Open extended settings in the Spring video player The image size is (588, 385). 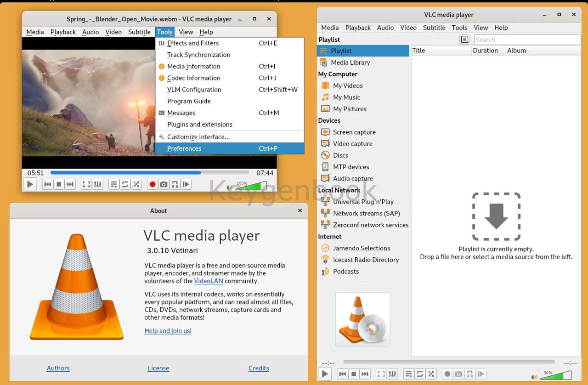click(x=98, y=184)
